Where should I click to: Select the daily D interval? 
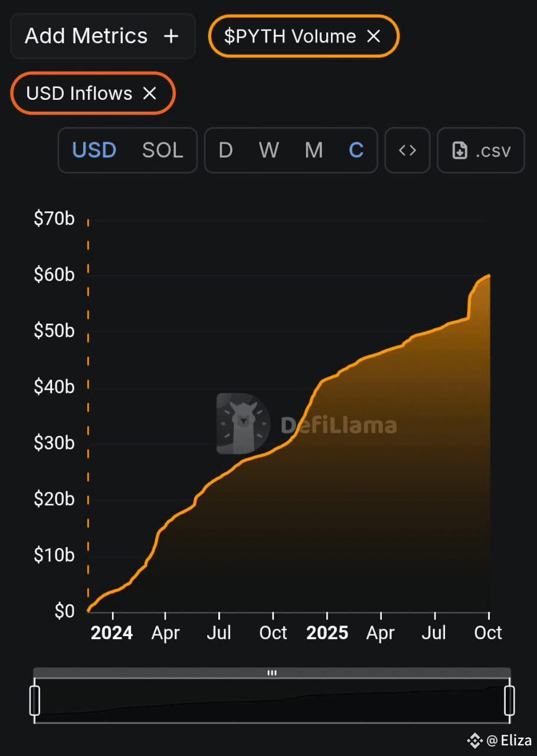tap(225, 150)
